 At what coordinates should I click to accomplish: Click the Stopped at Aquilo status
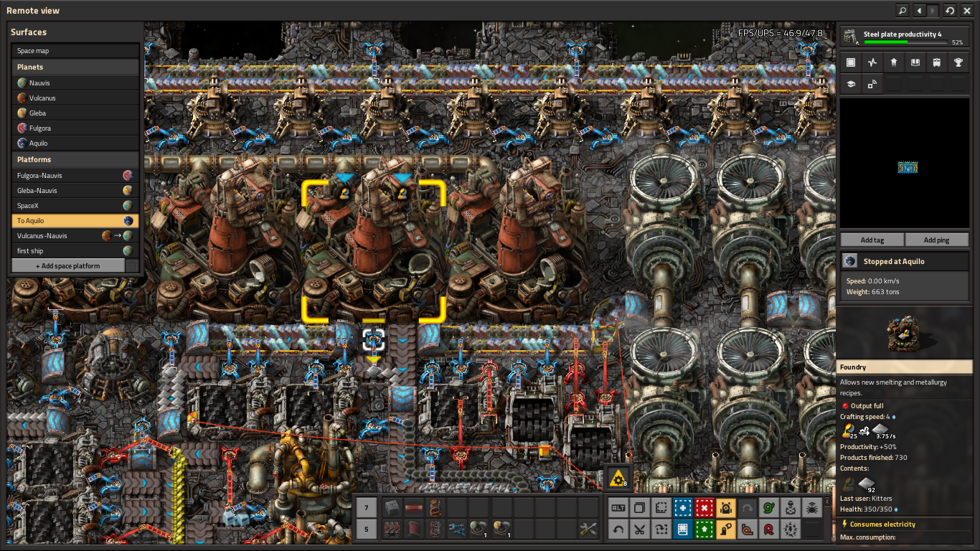[905, 261]
